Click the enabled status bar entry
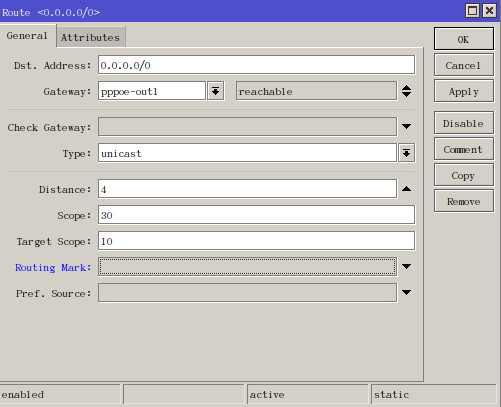501x407 pixels. coord(60,394)
